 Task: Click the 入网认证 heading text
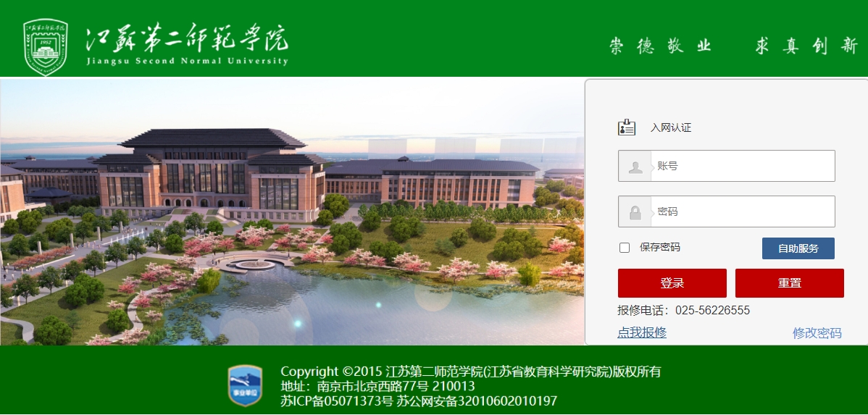(x=670, y=127)
